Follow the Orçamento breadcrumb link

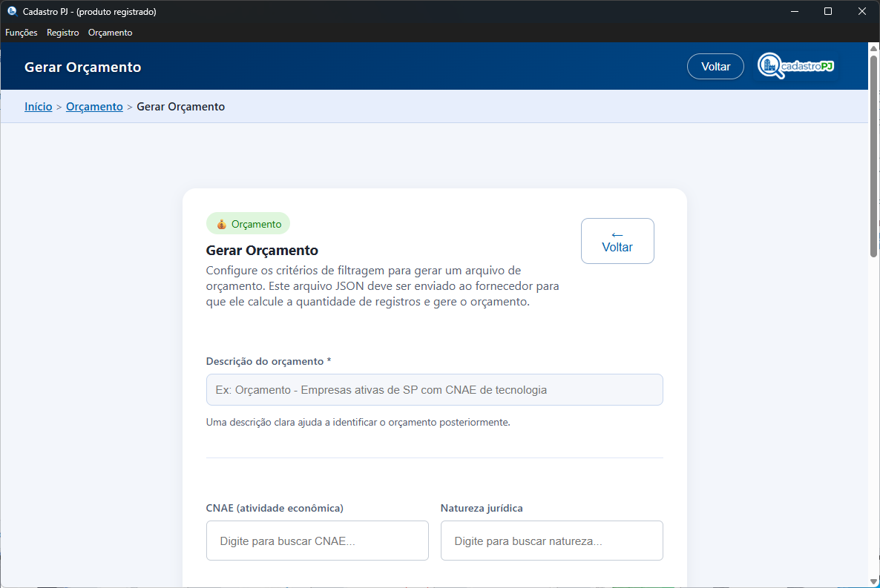click(x=94, y=107)
